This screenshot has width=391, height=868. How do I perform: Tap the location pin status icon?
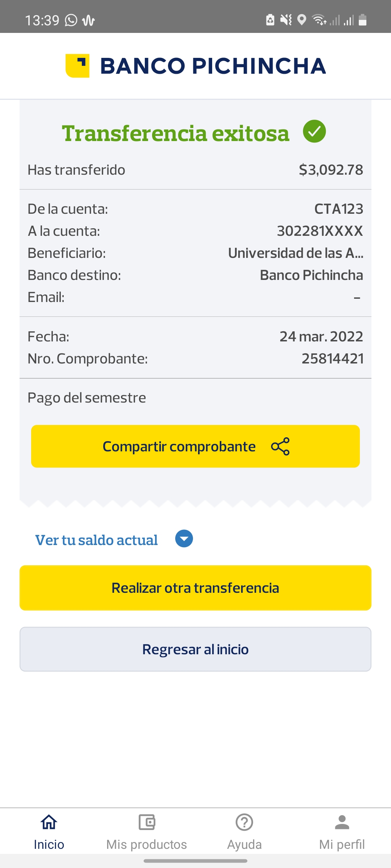[x=302, y=20]
